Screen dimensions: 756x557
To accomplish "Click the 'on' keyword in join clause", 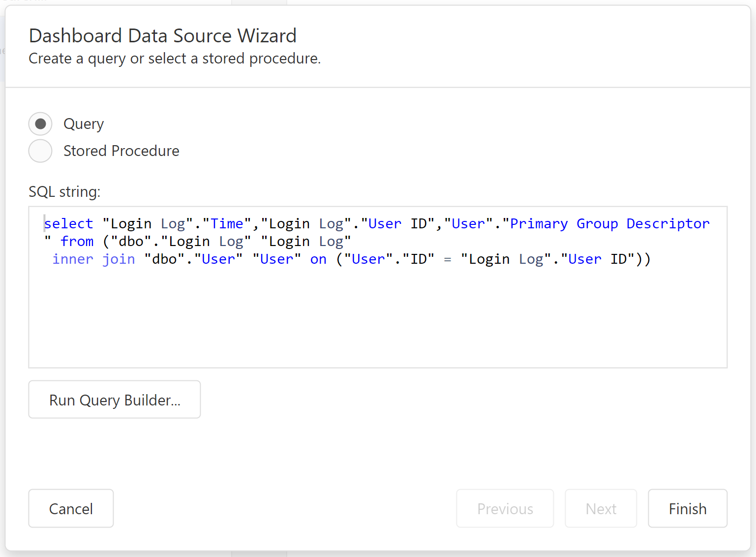I will tap(318, 259).
